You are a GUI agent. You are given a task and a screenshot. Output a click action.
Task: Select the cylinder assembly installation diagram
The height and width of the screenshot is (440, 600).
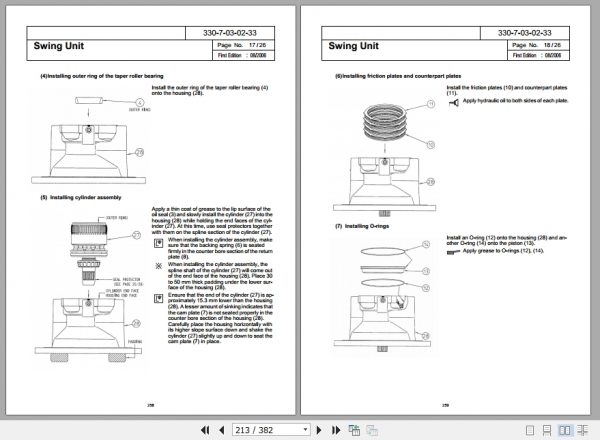(x=89, y=289)
